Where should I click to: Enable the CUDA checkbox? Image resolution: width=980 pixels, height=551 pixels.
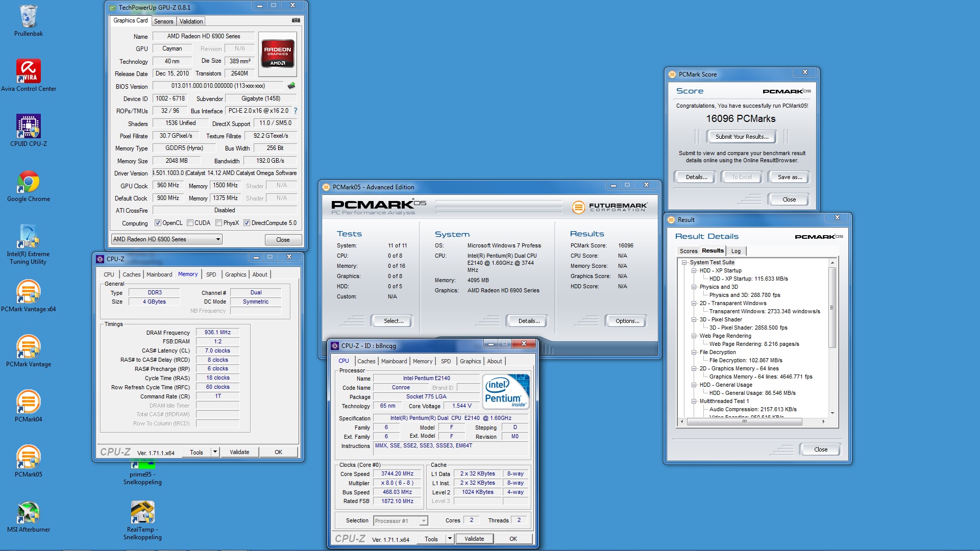click(190, 223)
